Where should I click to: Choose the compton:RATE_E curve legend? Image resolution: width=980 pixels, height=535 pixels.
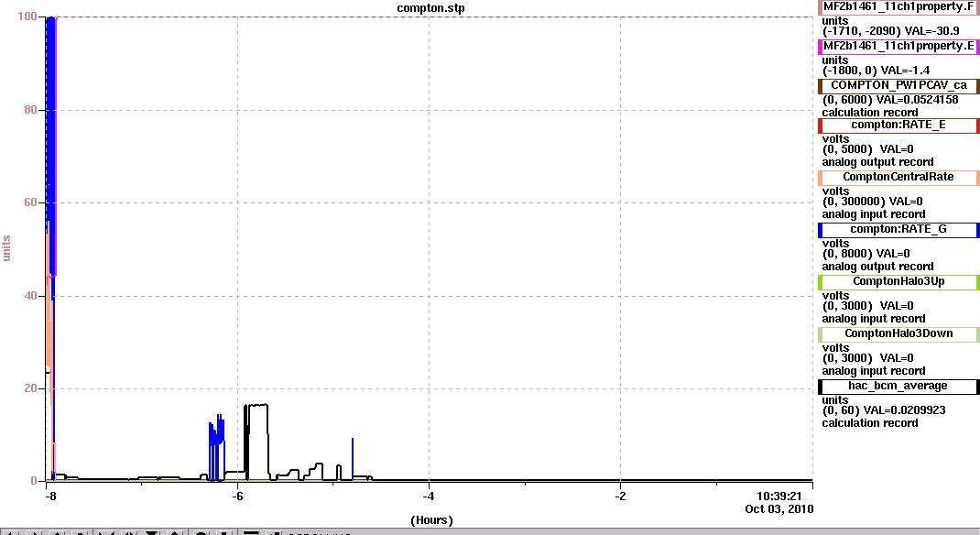point(898,125)
